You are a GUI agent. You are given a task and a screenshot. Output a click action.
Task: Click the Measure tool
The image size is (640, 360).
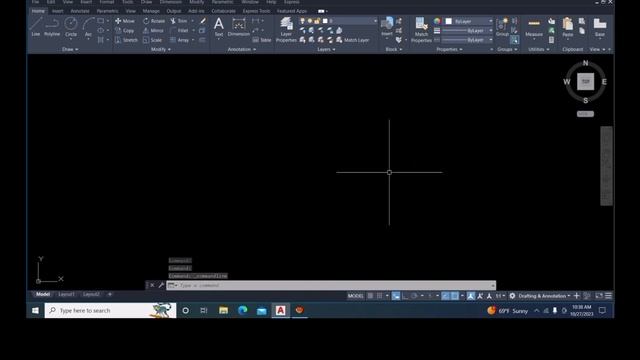[x=534, y=27]
